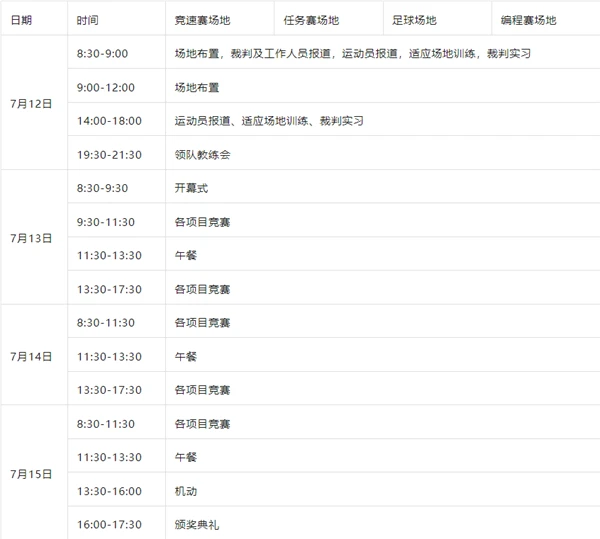Select the 7月12日 date cell
Image resolution: width=600 pixels, height=539 pixels.
coord(34,103)
